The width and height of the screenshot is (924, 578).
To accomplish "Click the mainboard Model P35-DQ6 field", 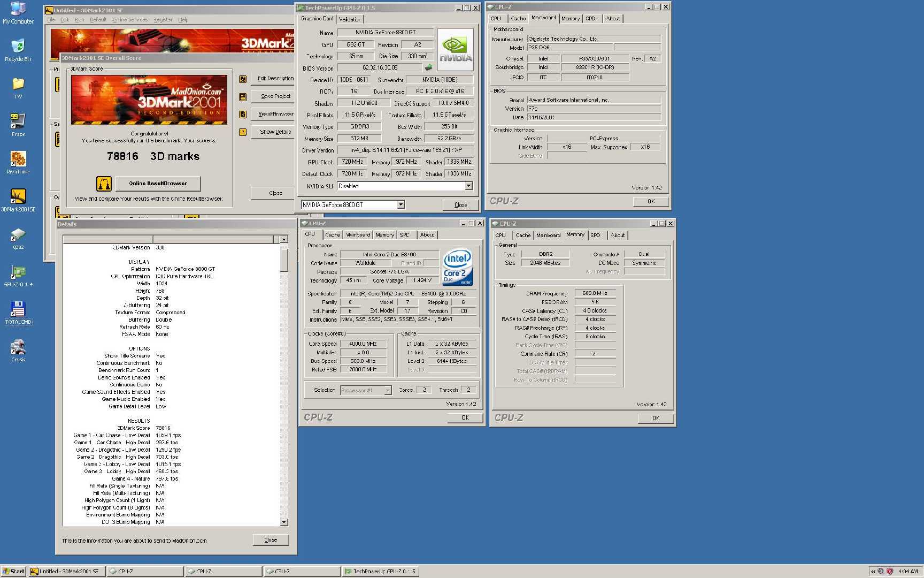I will (570, 48).
